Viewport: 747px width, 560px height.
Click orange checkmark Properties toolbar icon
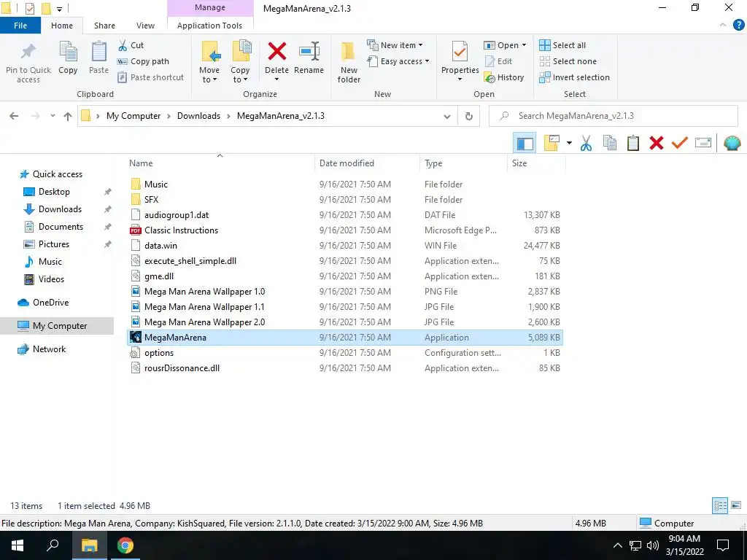click(679, 143)
